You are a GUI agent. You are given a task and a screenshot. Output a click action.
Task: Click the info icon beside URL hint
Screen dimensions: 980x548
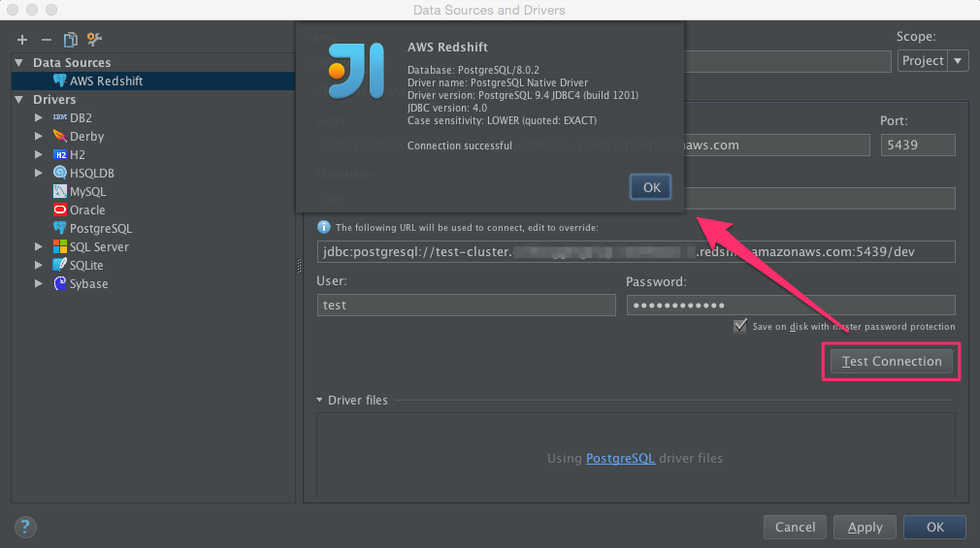(324, 228)
